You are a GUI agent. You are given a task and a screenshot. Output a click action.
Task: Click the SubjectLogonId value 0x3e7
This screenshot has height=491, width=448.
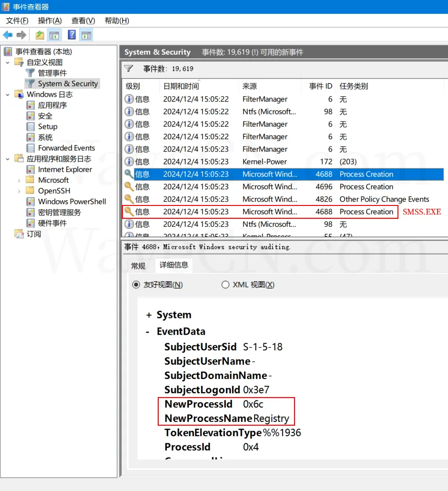(256, 390)
